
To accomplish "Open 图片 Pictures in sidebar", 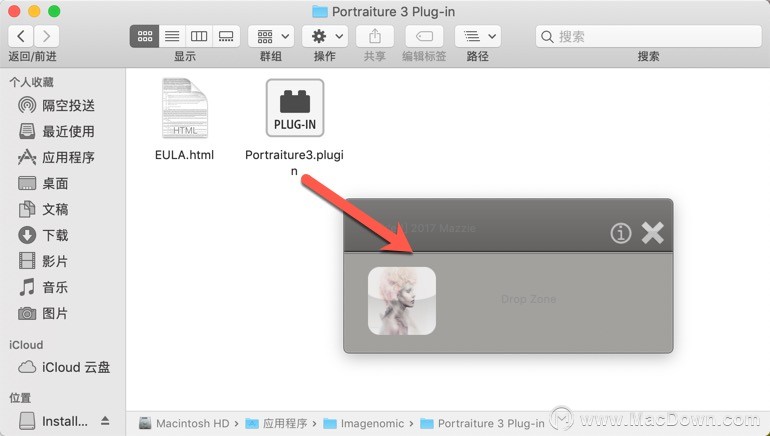I will [43, 313].
